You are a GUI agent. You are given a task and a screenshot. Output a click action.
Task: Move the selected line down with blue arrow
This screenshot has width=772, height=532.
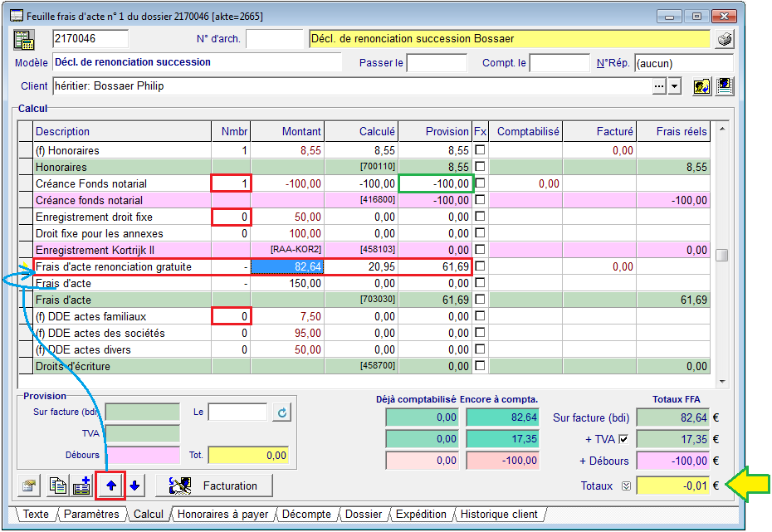point(134,486)
